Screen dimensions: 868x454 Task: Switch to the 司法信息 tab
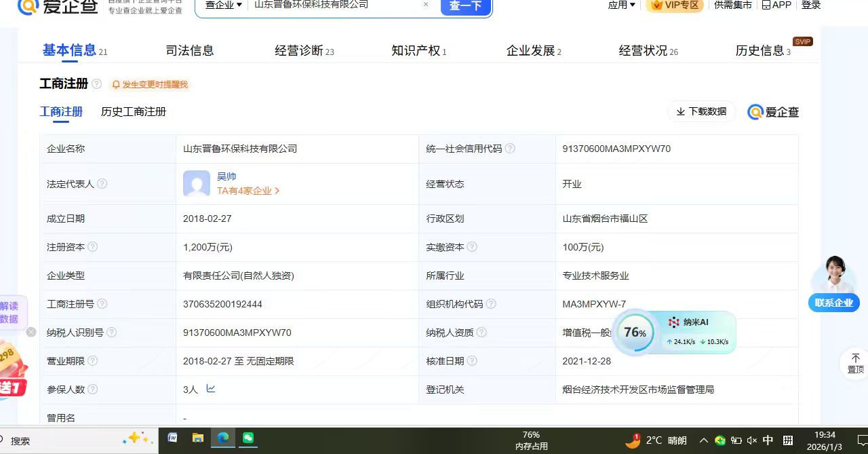tap(190, 50)
